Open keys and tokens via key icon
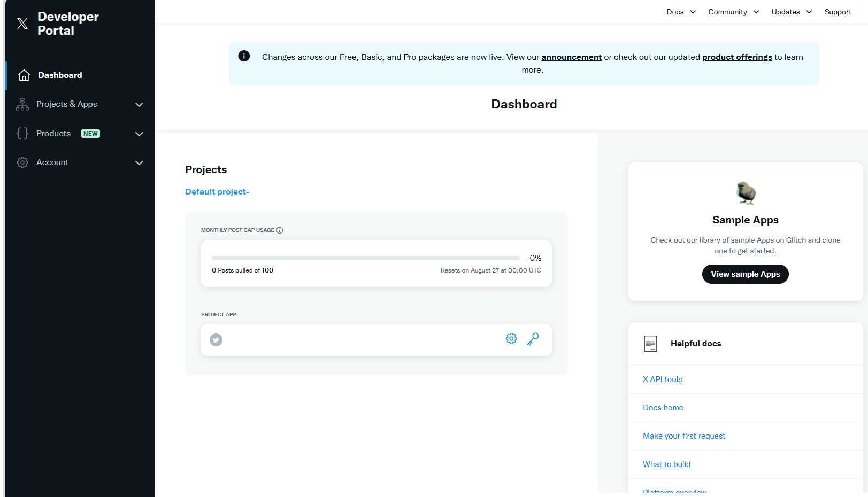Image resolution: width=868 pixels, height=497 pixels. 533,339
